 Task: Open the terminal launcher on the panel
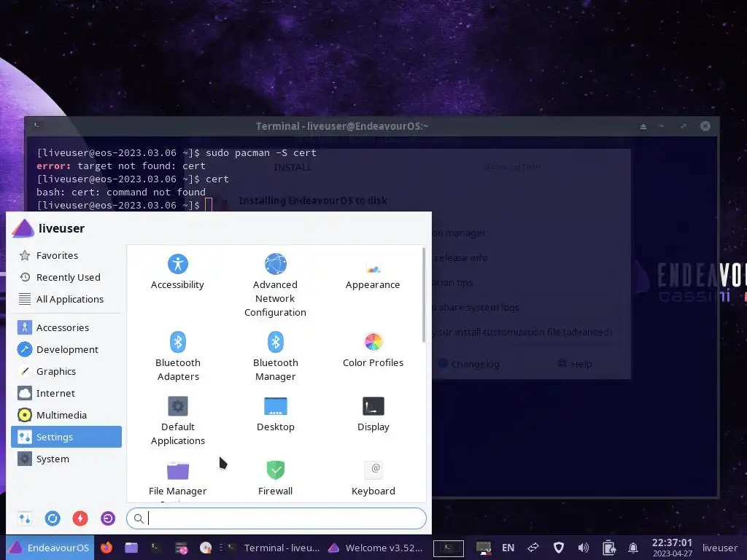pos(156,548)
